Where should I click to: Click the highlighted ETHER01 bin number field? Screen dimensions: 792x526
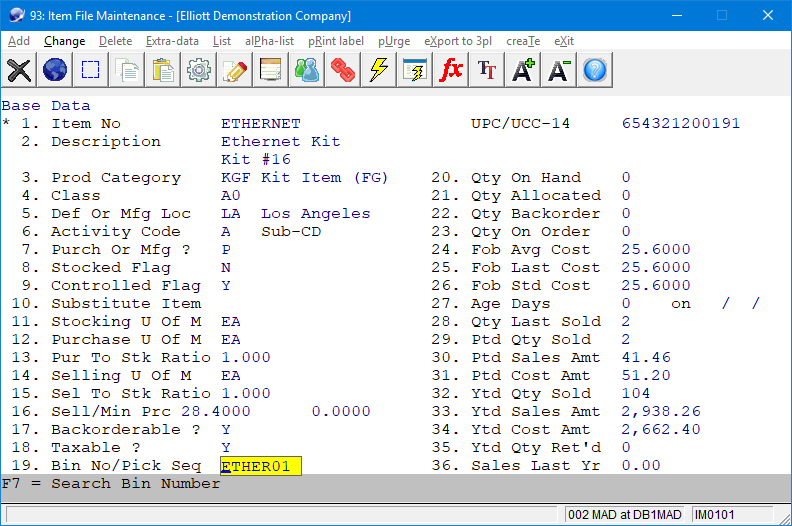click(261, 466)
